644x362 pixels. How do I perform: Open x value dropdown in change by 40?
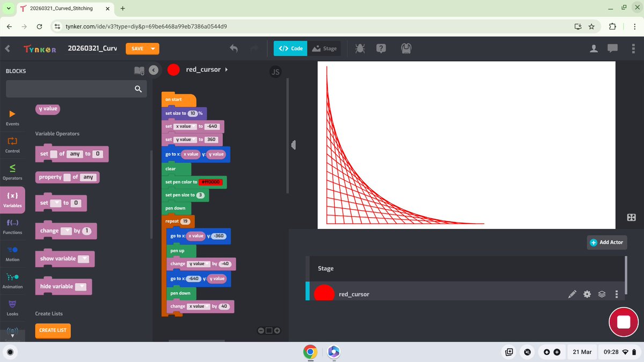point(198,306)
